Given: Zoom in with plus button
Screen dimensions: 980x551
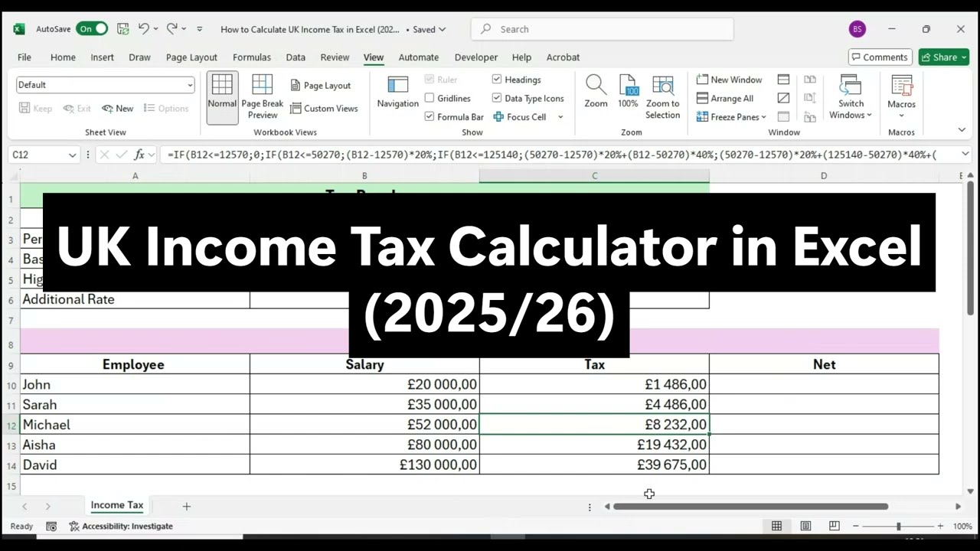Looking at the screenshot, I should [940, 526].
